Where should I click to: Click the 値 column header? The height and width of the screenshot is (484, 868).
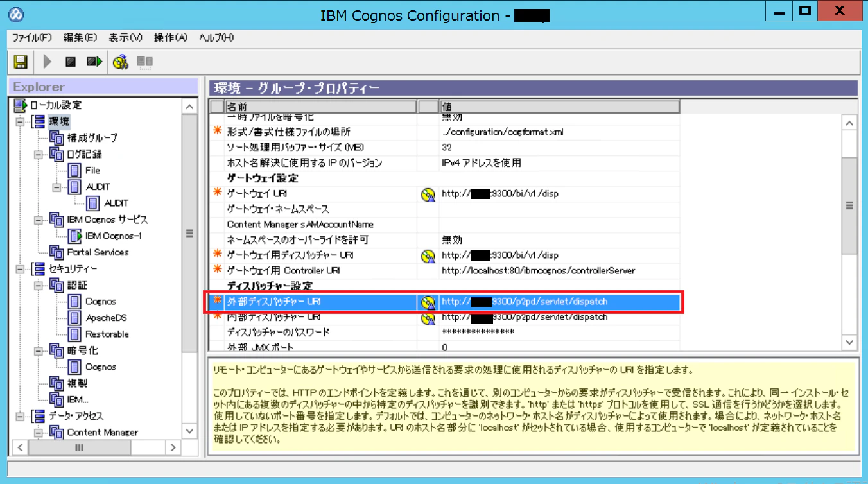(x=559, y=107)
